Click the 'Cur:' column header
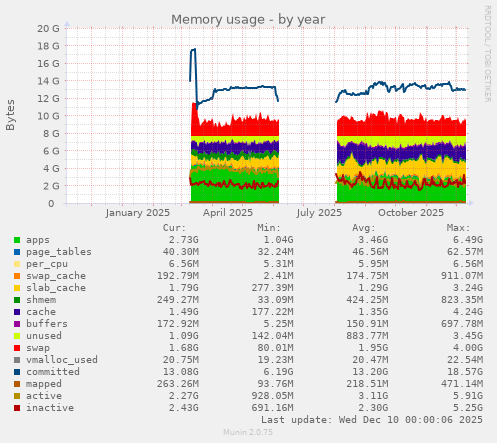Viewport: 497px width, 443px height. point(174,228)
